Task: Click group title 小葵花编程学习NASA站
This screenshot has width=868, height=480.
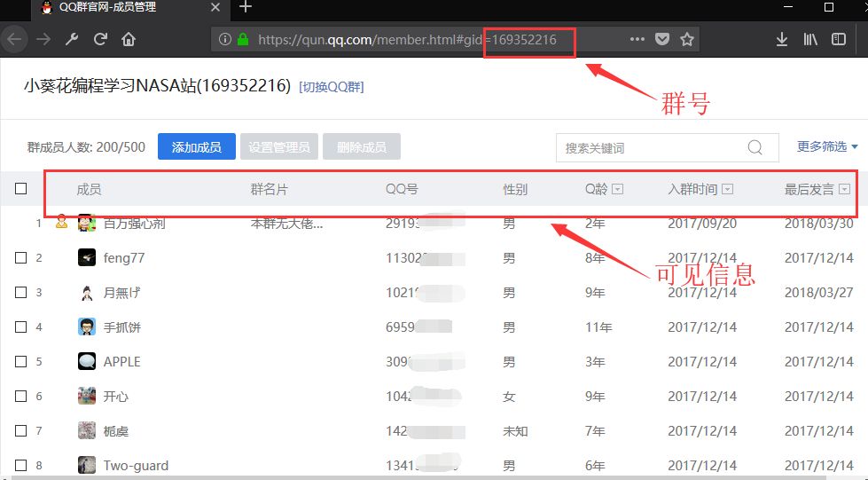Action: click(157, 86)
